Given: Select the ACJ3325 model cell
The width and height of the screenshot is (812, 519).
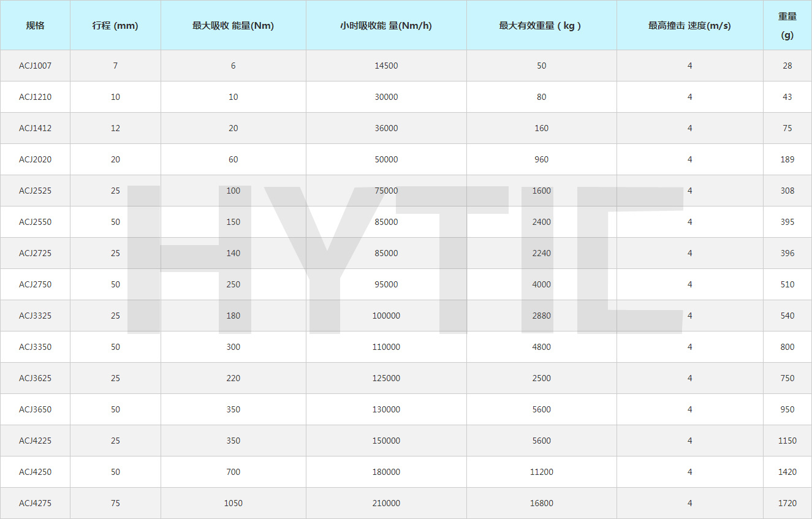Looking at the screenshot, I should [35, 316].
